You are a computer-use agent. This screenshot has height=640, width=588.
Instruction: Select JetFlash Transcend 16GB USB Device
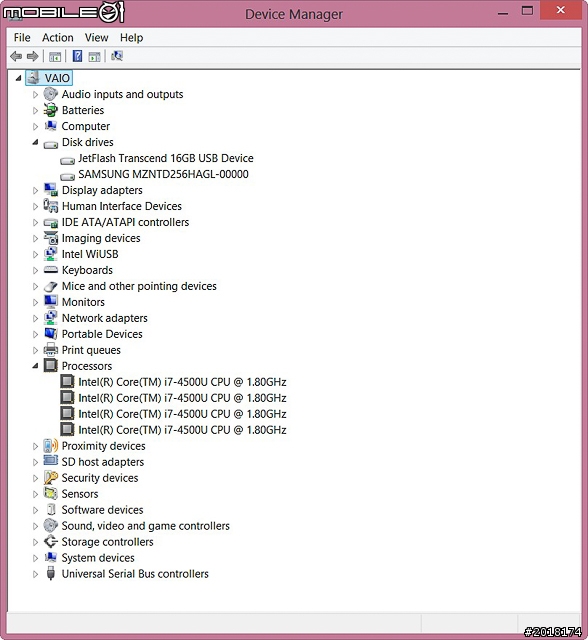pyautogui.click(x=166, y=158)
